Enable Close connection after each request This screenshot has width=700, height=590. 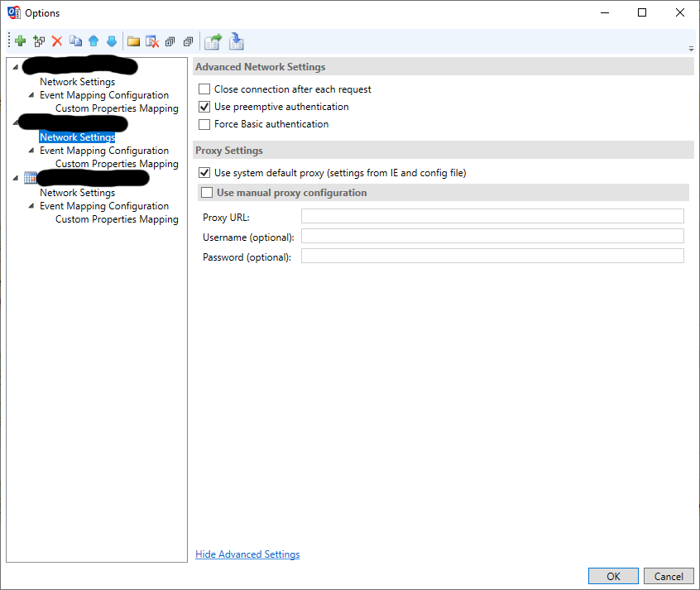[x=204, y=89]
